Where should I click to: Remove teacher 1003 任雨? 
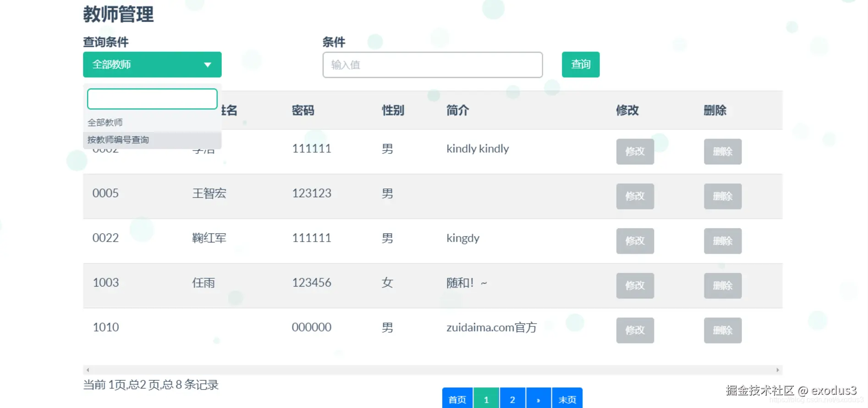click(x=723, y=286)
